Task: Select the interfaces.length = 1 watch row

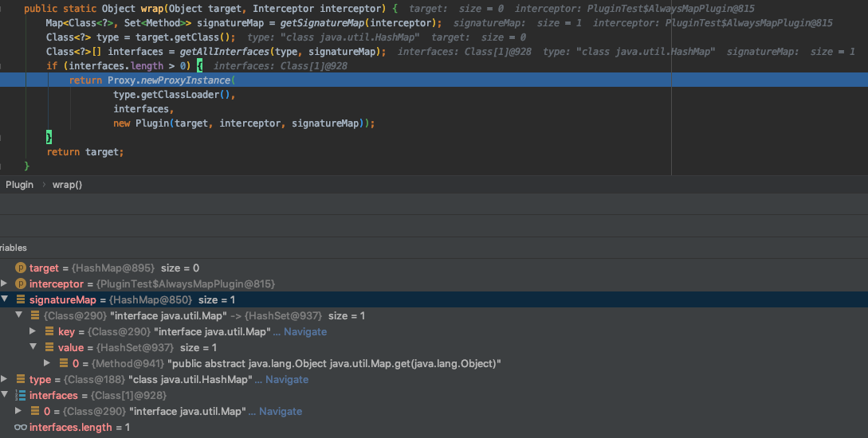Action: tap(434, 428)
